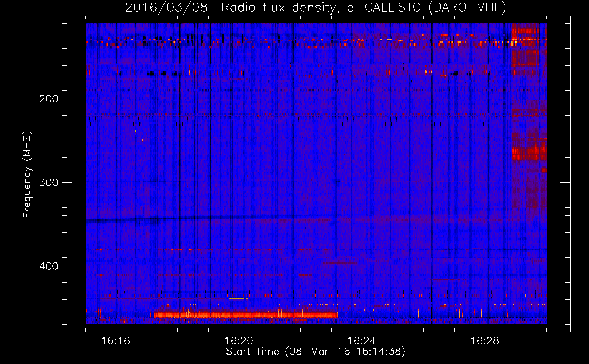Click the 16:16 time tick label
The width and height of the screenshot is (589, 364).
point(116,341)
